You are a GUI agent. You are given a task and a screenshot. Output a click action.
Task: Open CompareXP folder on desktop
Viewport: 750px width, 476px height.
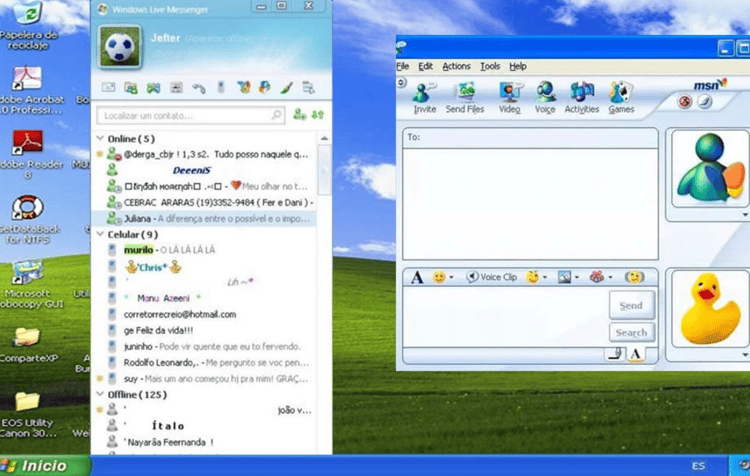click(28, 345)
